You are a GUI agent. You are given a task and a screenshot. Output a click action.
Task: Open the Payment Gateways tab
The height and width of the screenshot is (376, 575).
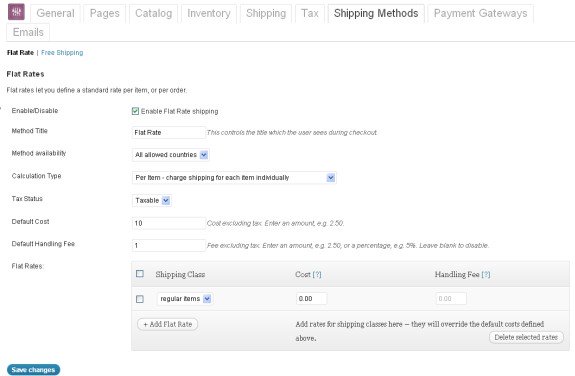[x=480, y=14]
